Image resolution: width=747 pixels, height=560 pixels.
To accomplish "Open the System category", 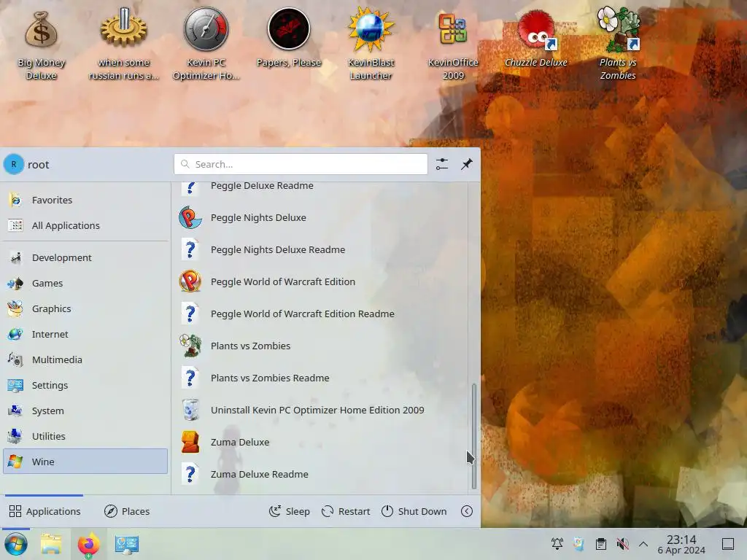I will [x=85, y=411].
